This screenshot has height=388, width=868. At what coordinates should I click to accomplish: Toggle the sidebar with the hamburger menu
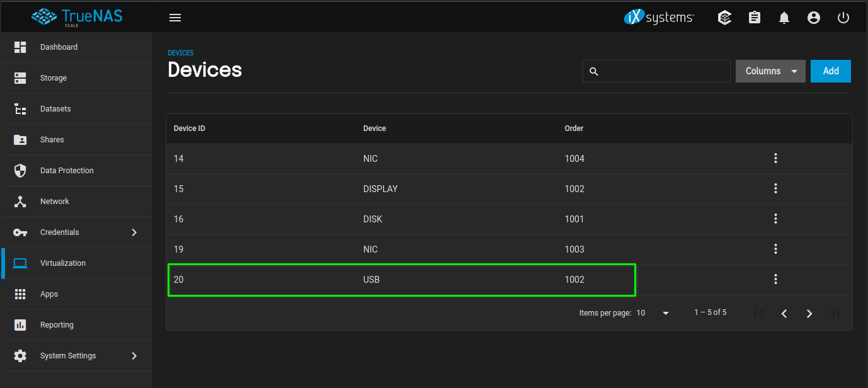tap(174, 17)
